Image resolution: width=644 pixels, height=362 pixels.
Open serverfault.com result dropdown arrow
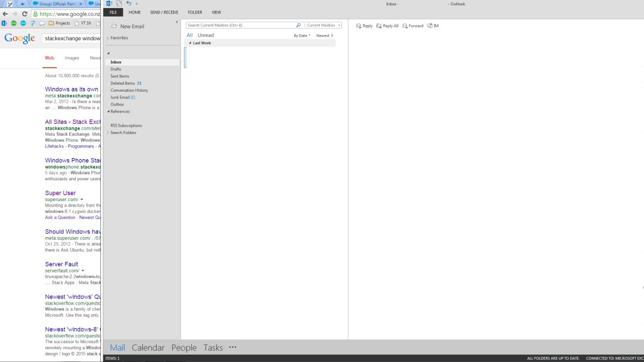(83, 271)
